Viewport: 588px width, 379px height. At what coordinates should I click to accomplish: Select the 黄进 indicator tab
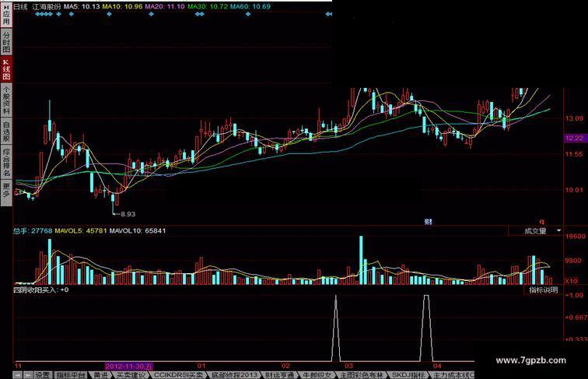100,375
